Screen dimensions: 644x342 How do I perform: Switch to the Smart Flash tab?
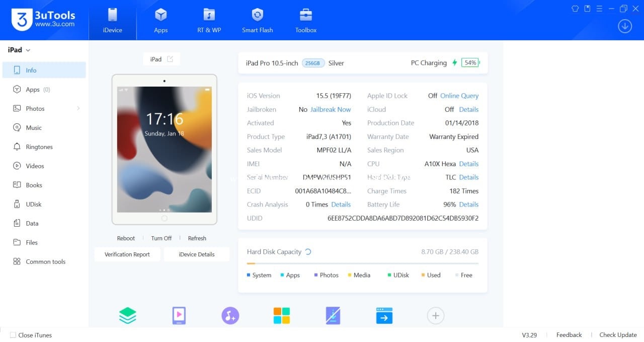tap(257, 20)
